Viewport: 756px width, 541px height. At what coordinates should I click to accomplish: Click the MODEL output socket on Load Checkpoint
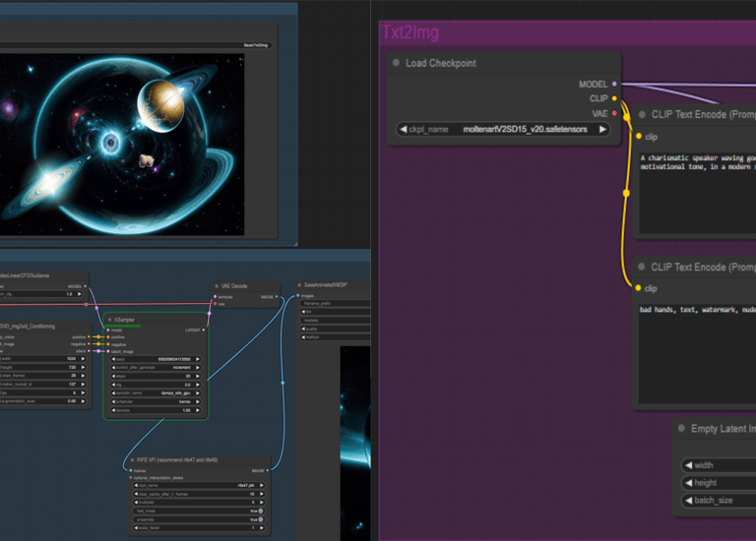coord(614,85)
